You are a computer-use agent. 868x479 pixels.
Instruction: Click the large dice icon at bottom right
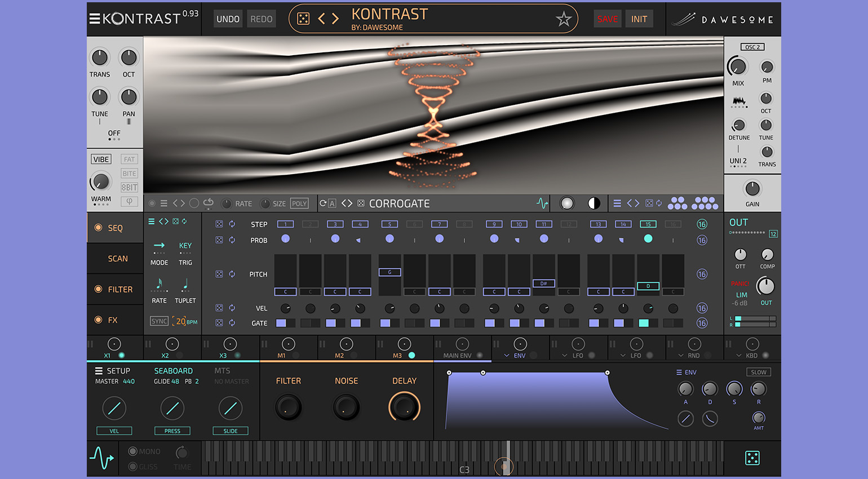752,458
